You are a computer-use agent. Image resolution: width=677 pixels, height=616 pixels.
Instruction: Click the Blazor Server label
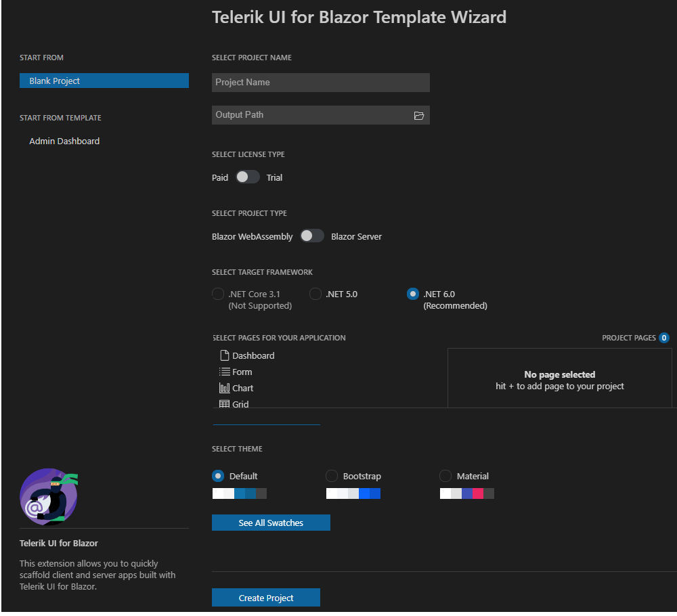point(356,236)
